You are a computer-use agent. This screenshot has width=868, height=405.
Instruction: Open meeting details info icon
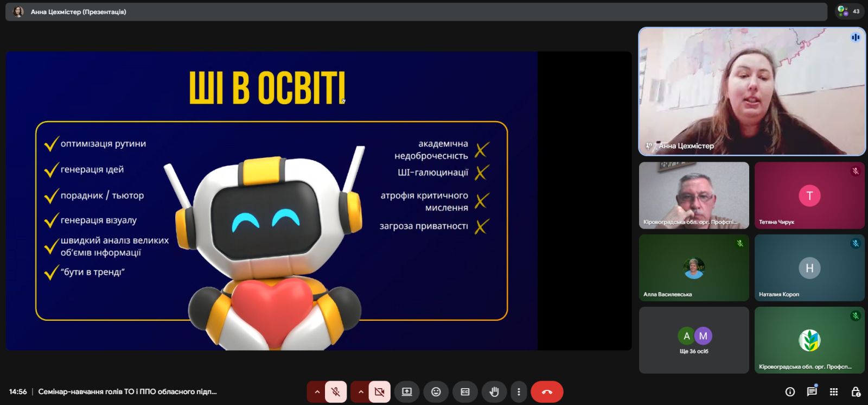790,391
